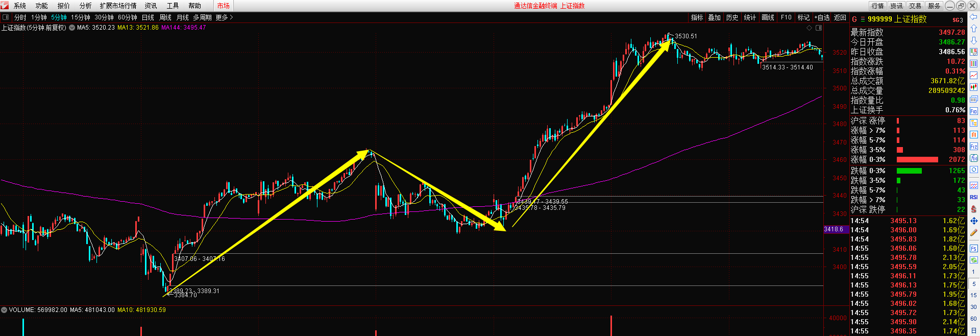Click the red S sidebar icon
The width and height of the screenshot is (980, 336).
[x=973, y=209]
